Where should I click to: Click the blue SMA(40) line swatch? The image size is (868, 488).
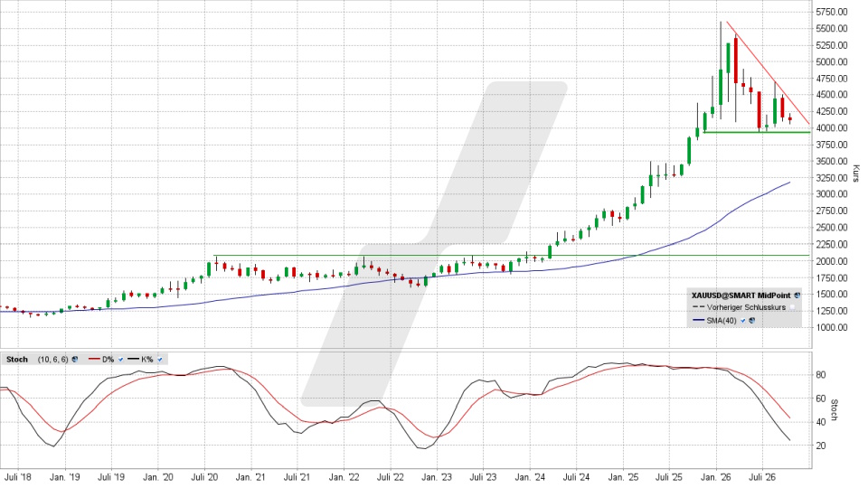[699, 320]
